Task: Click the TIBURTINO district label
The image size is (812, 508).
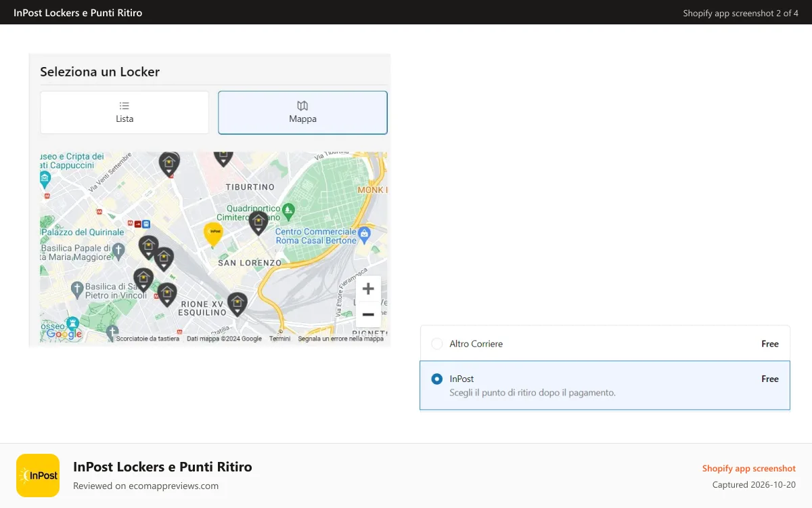Action: coord(250,187)
